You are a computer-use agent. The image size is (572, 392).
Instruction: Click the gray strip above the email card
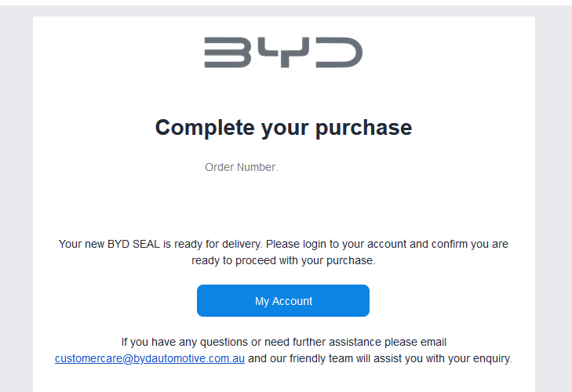[283, 10]
